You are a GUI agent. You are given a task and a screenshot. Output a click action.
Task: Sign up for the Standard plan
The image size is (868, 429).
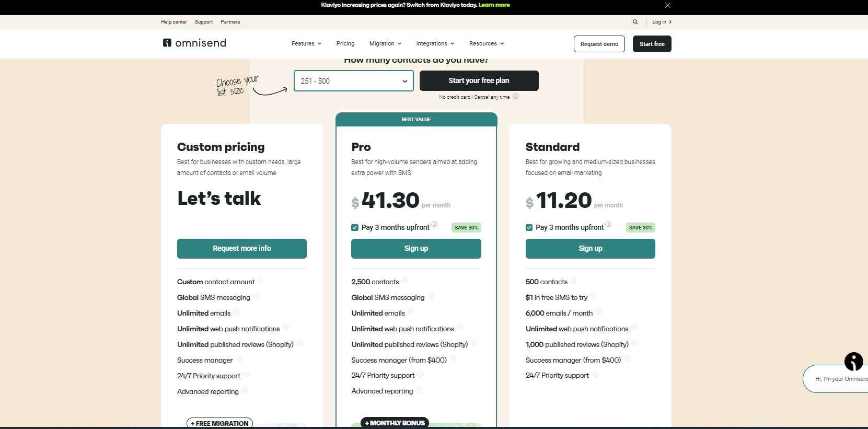591,249
